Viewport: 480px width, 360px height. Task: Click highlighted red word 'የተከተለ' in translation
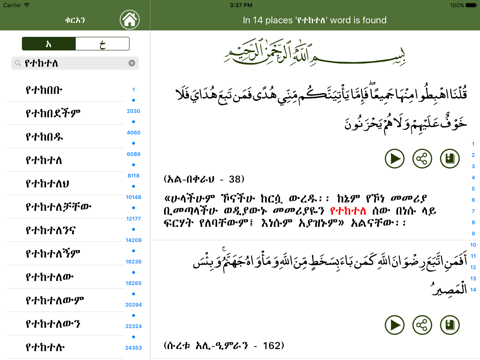click(x=348, y=211)
